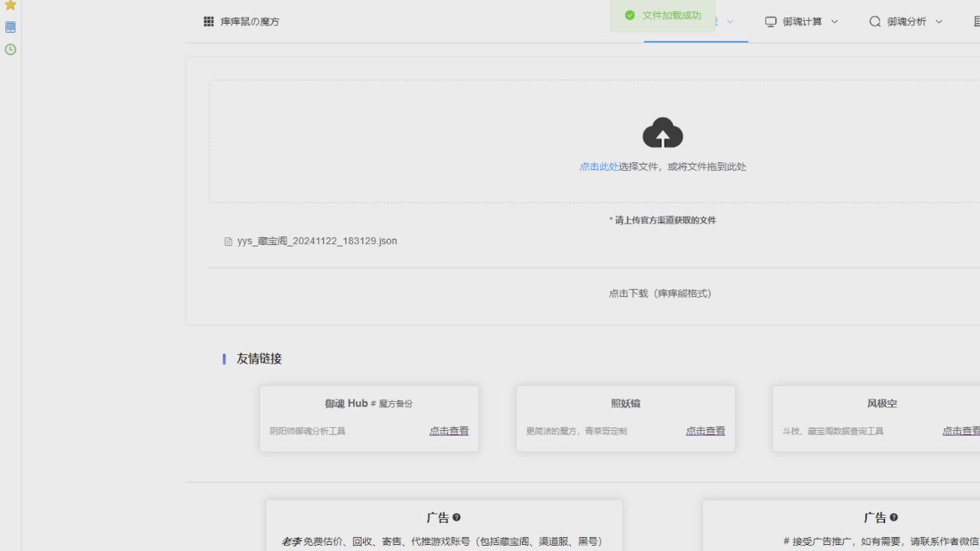
Task: Click 点击此处 to choose a file
Action: [x=599, y=167]
